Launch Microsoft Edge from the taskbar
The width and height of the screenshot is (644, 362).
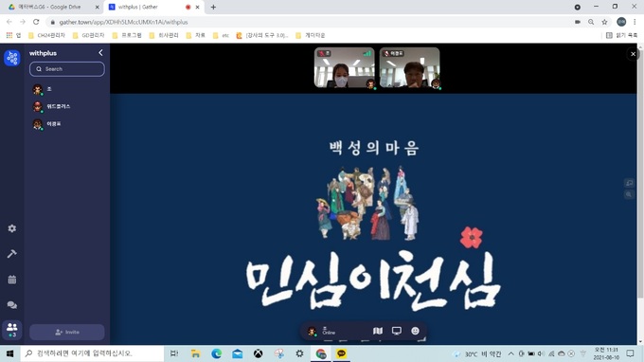(217, 353)
